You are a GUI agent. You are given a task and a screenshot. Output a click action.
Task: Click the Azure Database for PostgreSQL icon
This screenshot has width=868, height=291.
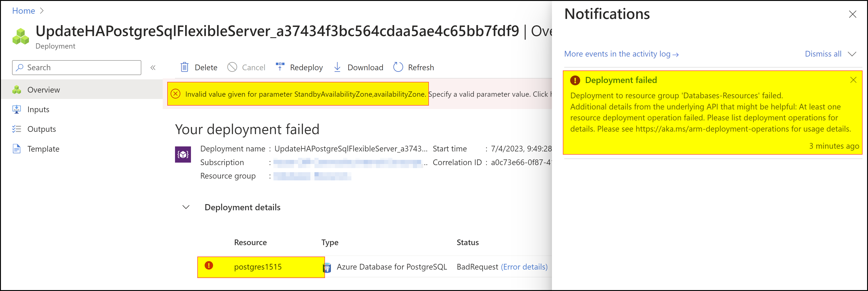click(x=327, y=268)
